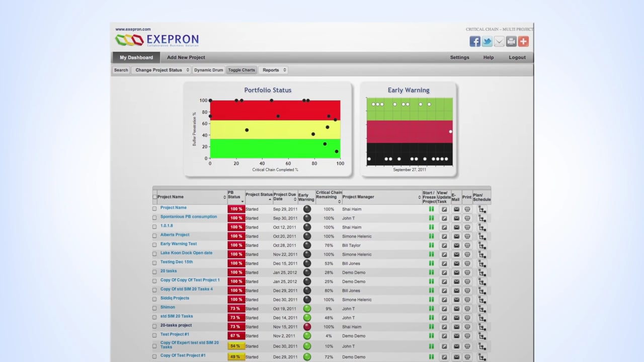Click the envelope icon in the header
This screenshot has height=362, width=644.
[x=499, y=42]
